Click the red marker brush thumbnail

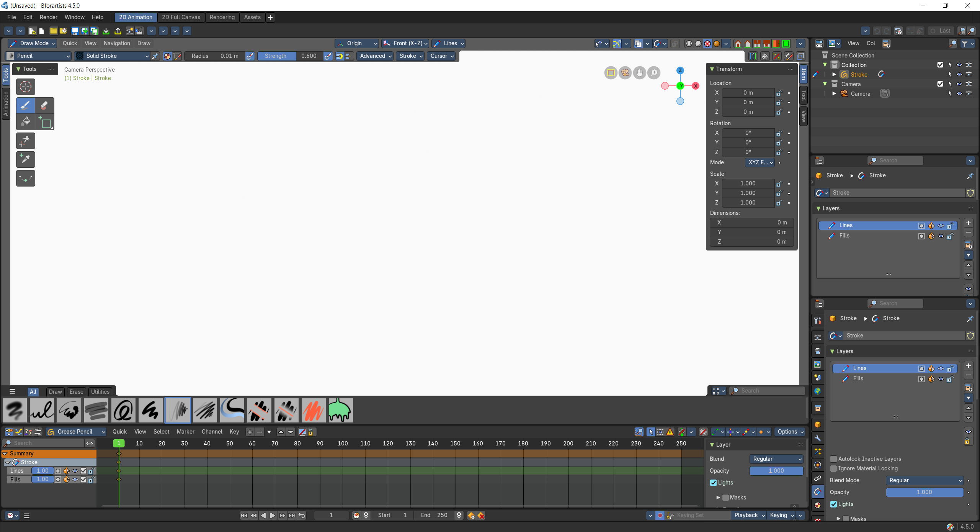point(313,410)
